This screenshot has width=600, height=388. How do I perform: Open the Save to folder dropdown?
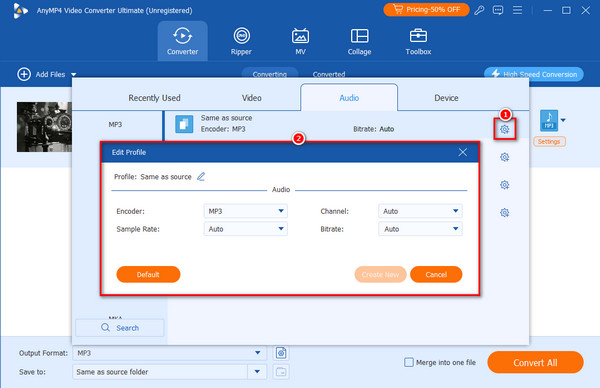click(x=257, y=372)
